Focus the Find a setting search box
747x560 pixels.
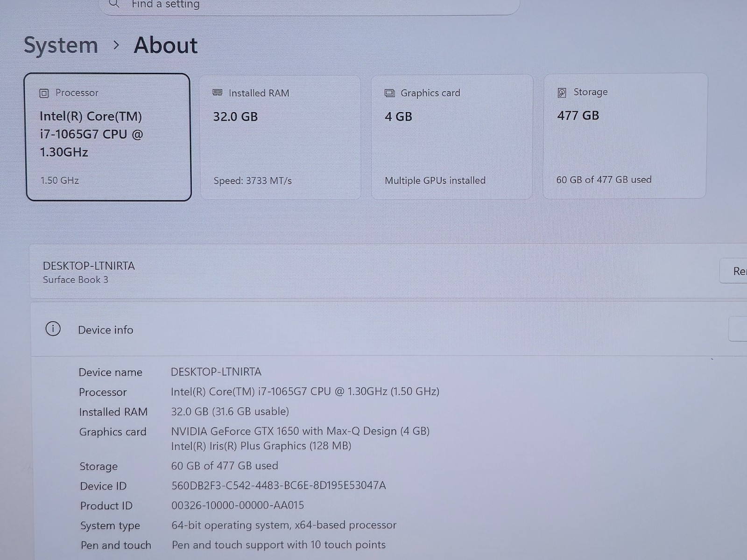pyautogui.click(x=310, y=6)
